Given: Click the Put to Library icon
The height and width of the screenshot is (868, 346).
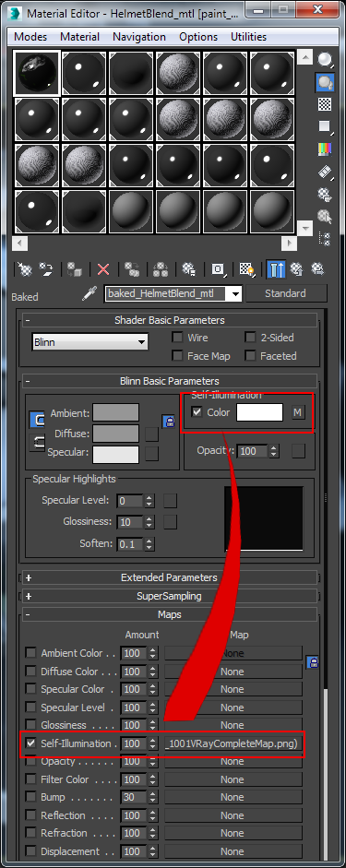Looking at the screenshot, I should point(189,269).
